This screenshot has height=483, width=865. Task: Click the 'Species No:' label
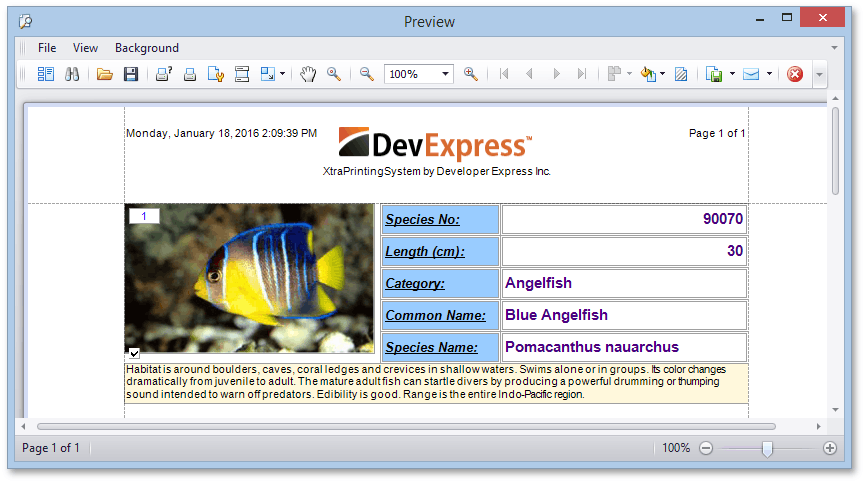coord(423,219)
